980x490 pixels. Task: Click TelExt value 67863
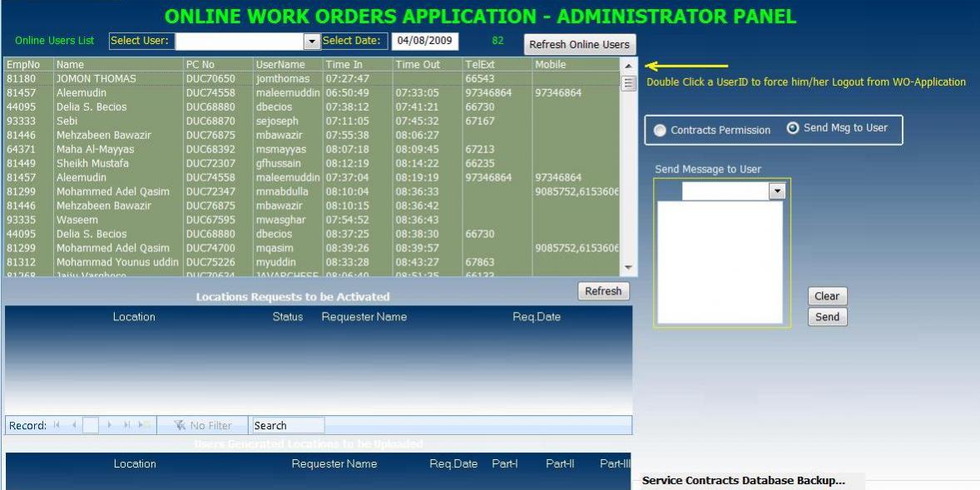pyautogui.click(x=480, y=263)
